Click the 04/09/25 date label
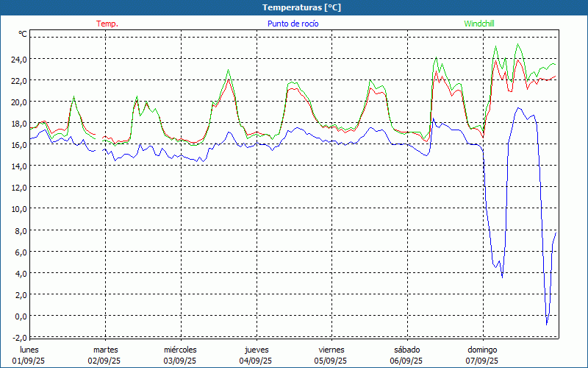Image resolution: width=588 pixels, height=368 pixels. [x=256, y=361]
